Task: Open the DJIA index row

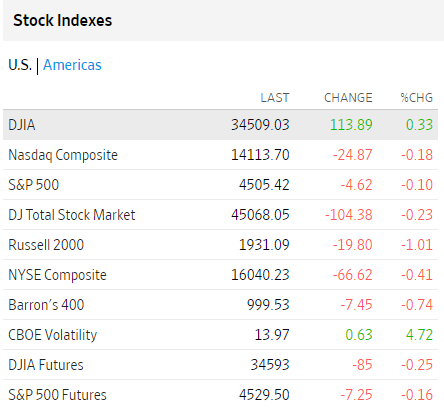Action: [220, 125]
